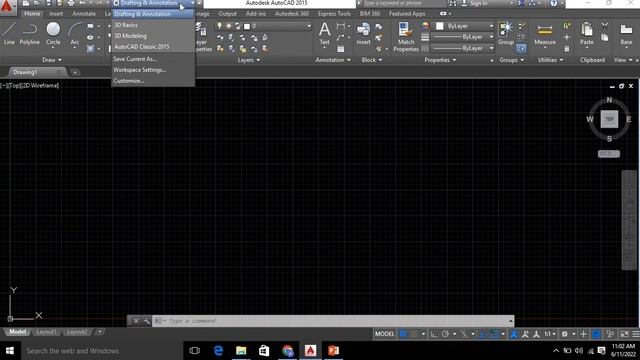Click the TOP face of ViewCube

[x=609, y=119]
